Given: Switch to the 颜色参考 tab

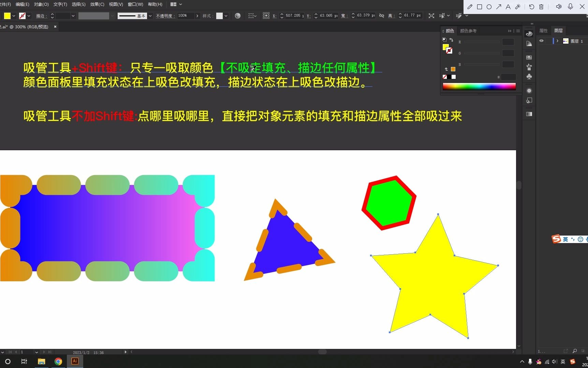Looking at the screenshot, I should (x=468, y=31).
